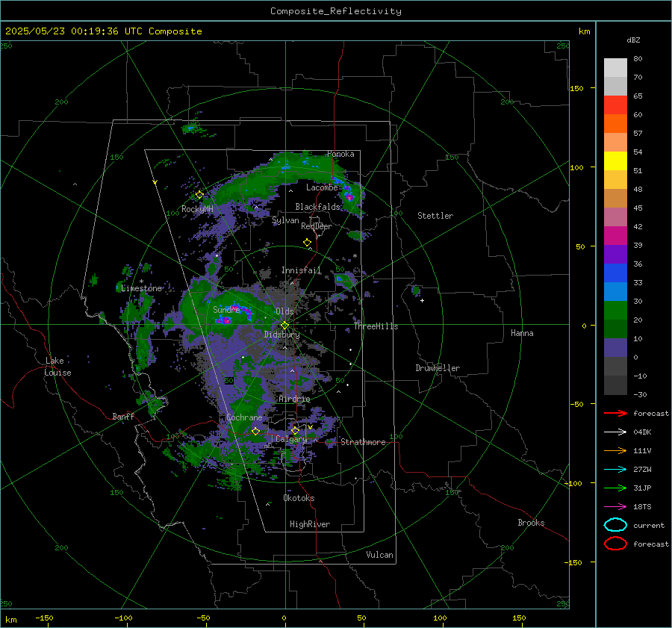This screenshot has width=672, height=628.
Task: Click the white cross marker south of Stettler
Action: [422, 300]
